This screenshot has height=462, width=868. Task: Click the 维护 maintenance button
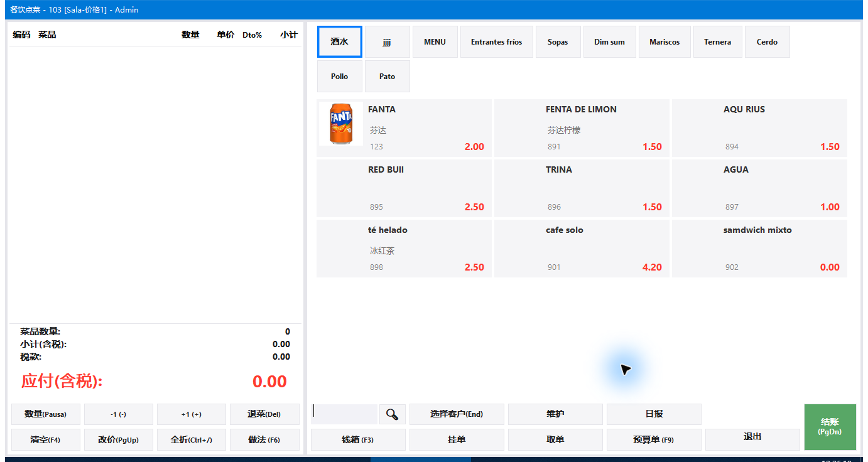(x=555, y=414)
